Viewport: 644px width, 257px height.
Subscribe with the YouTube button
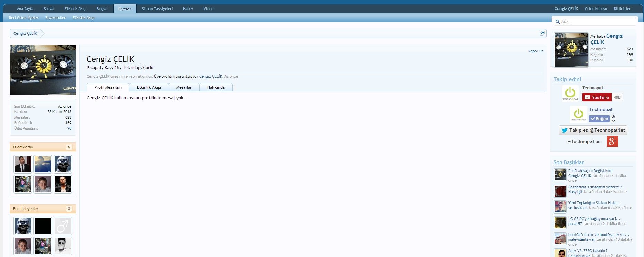597,97
